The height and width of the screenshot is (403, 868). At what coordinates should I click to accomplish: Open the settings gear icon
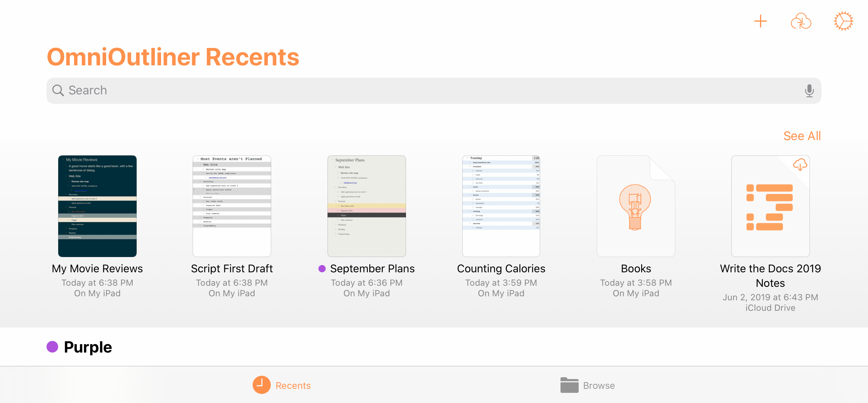(x=843, y=21)
